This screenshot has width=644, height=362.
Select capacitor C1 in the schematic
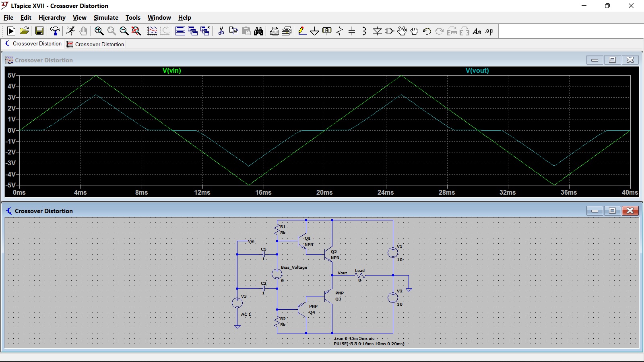tap(264, 254)
